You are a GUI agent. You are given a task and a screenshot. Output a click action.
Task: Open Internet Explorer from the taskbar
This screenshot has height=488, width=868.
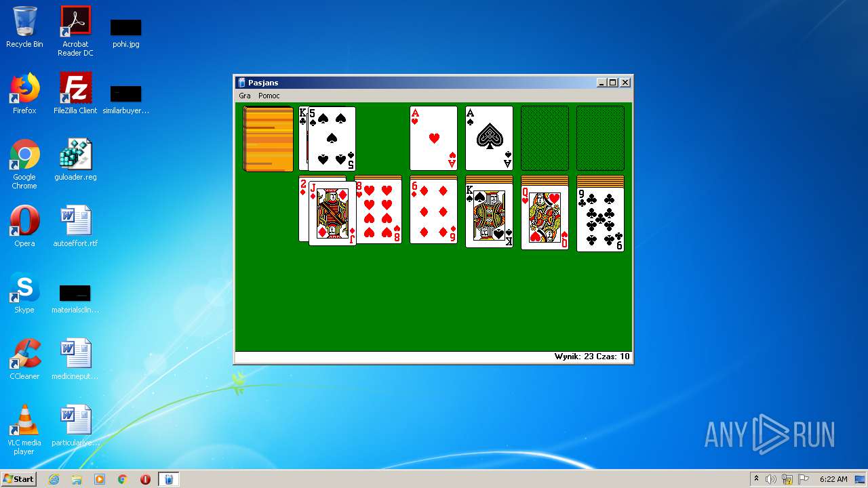coord(54,479)
